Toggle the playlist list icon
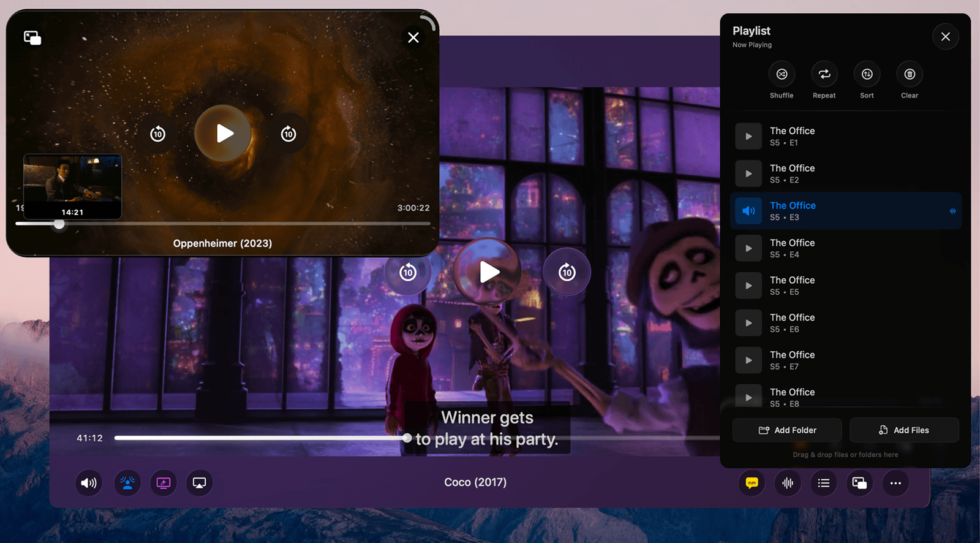Screen dimensions: 980x543 (824, 483)
